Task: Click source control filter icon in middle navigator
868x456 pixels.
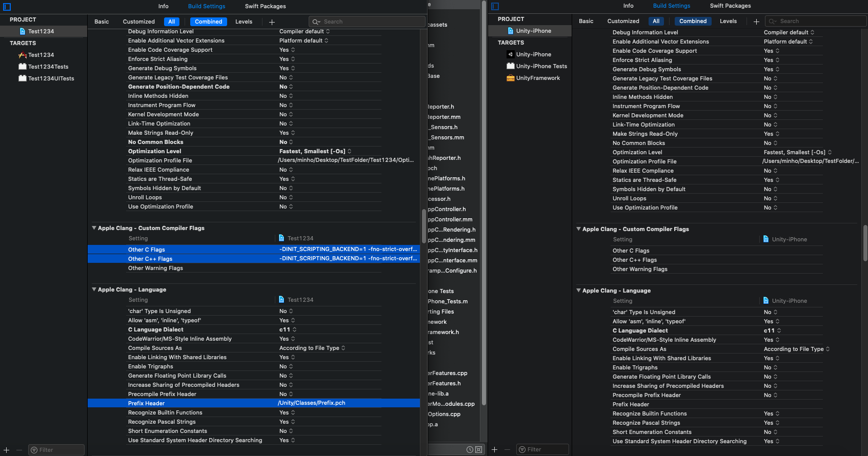Action: [478, 449]
